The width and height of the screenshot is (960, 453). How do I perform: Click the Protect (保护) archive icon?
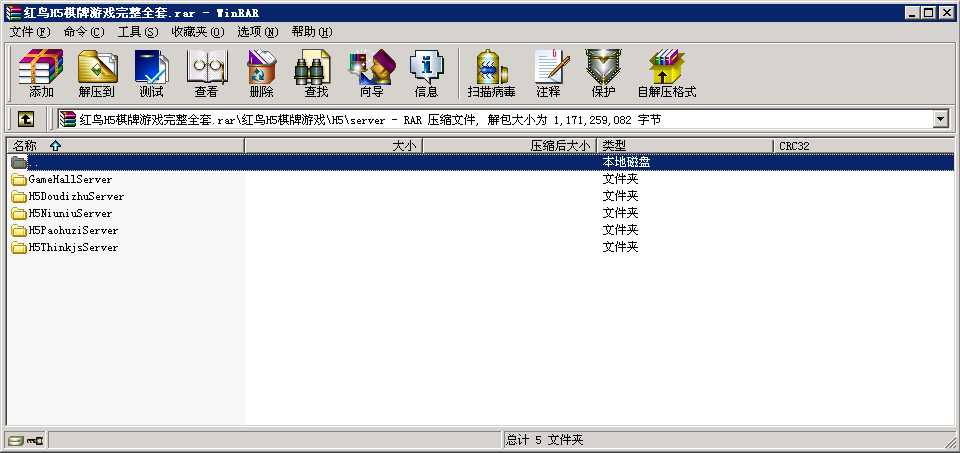[603, 74]
